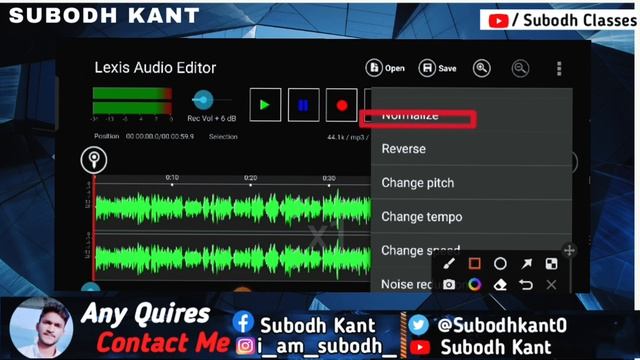Screen dimensions: 640x360
Task: Click the Contact Me text
Action: [163, 342]
